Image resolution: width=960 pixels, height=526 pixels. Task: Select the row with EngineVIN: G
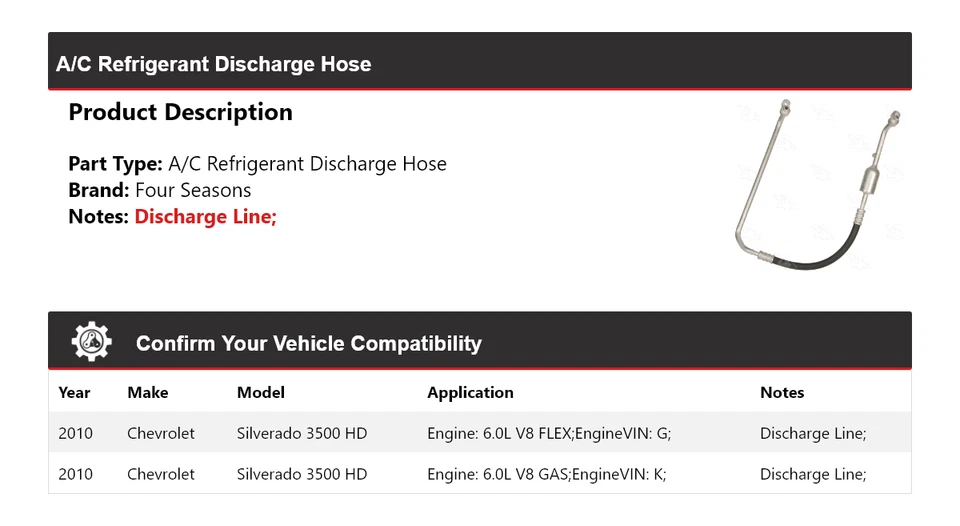480,433
